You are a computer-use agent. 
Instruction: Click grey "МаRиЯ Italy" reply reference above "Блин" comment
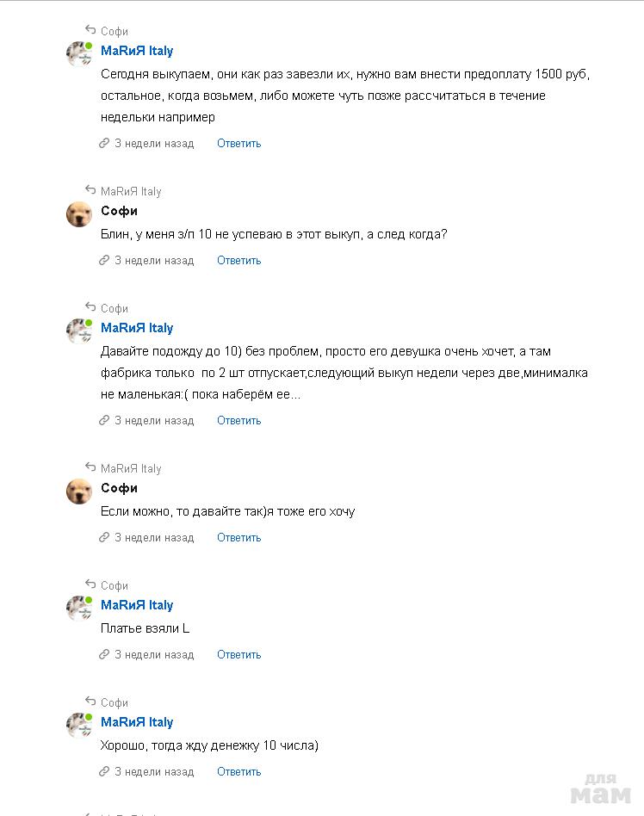tap(131, 192)
